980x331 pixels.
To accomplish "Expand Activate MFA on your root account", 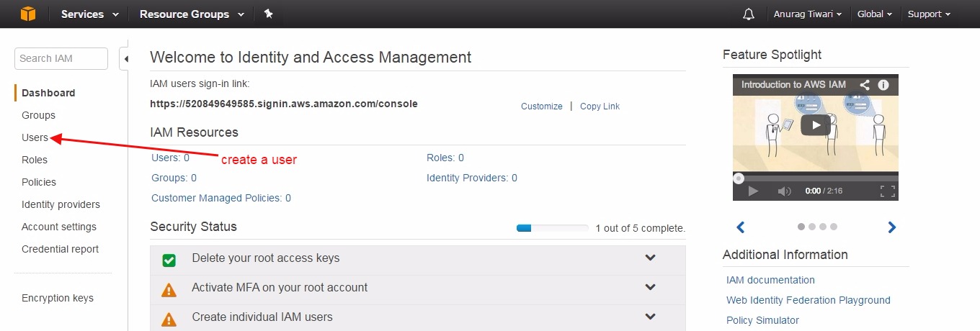I will (650, 287).
